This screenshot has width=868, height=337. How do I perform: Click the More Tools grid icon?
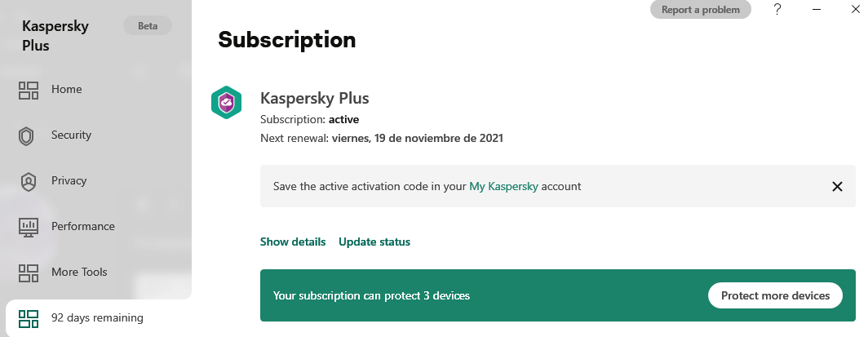pos(29,273)
